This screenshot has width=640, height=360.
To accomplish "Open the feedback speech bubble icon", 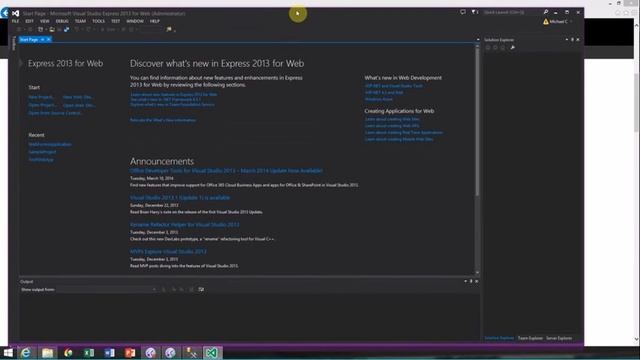I will (462, 12).
